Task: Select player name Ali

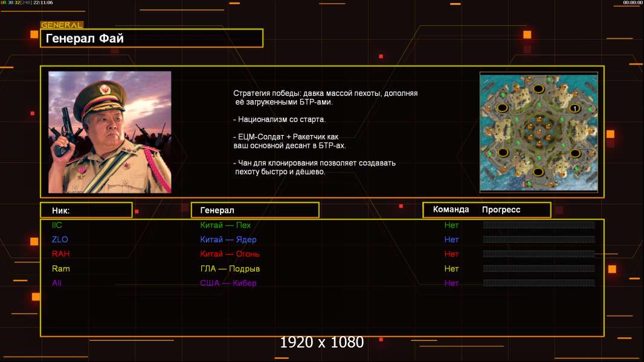Action: (57, 283)
